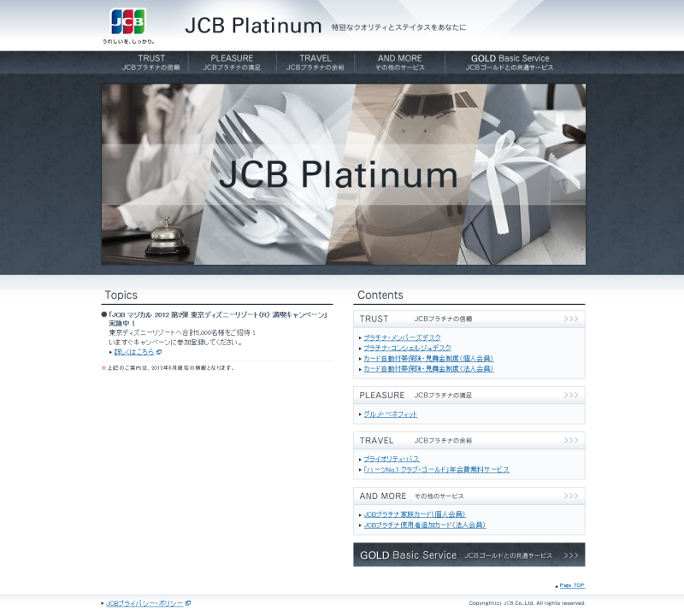Follow the 詳しくはこちら link under Topics

[134, 352]
